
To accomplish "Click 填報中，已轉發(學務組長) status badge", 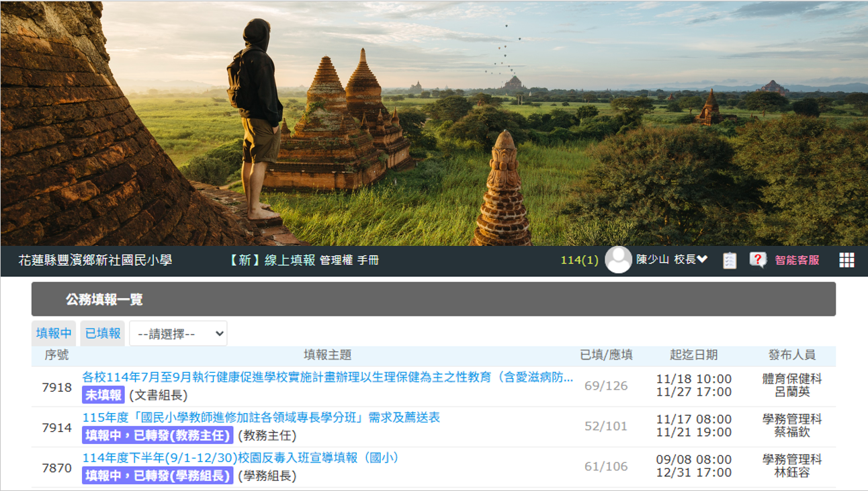I will click(x=158, y=476).
